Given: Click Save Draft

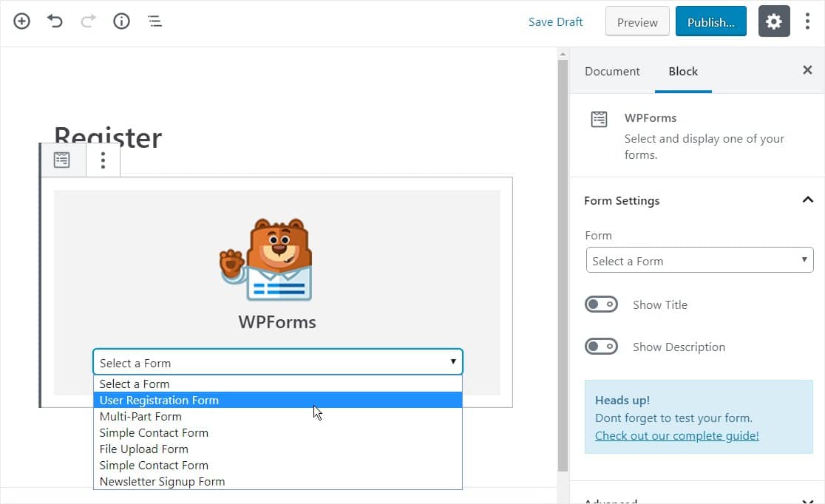Looking at the screenshot, I should coord(556,21).
